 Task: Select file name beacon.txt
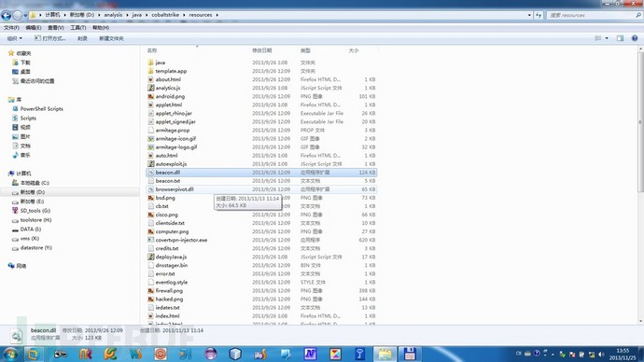168,181
